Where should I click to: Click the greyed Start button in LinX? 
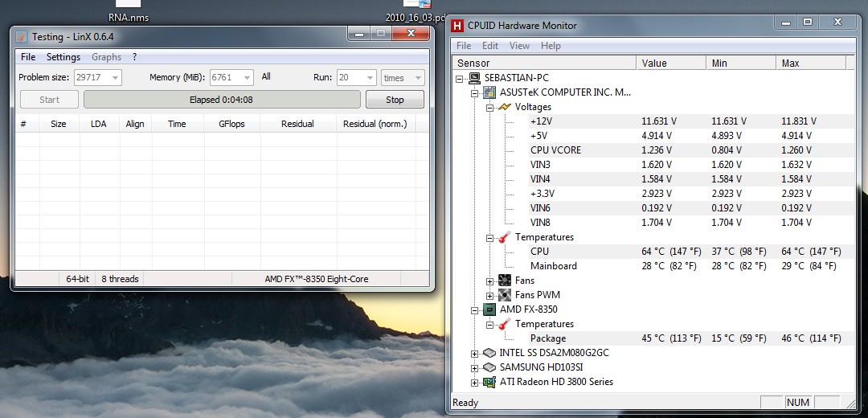(49, 100)
